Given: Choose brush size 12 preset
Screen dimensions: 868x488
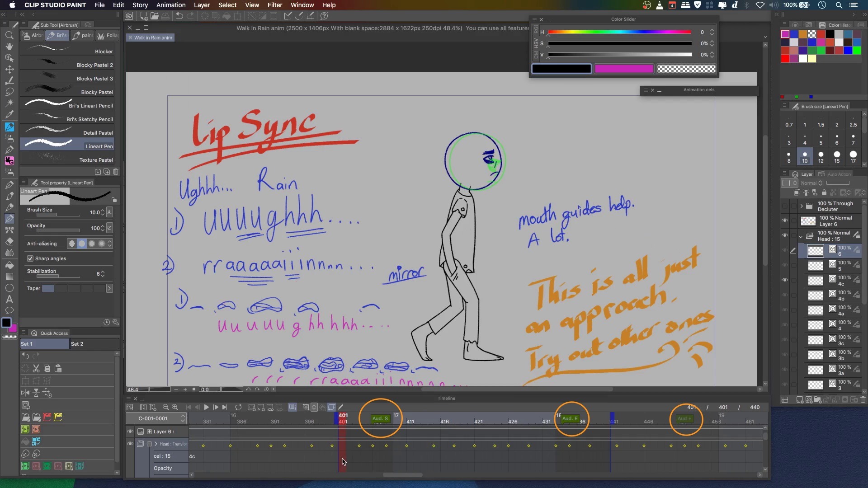Looking at the screenshot, I should (821, 157).
